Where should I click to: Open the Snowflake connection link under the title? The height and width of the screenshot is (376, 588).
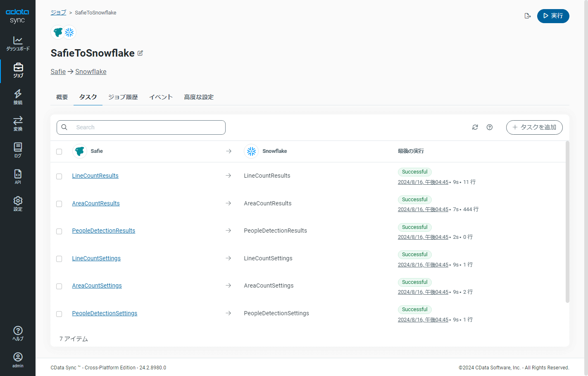point(91,71)
